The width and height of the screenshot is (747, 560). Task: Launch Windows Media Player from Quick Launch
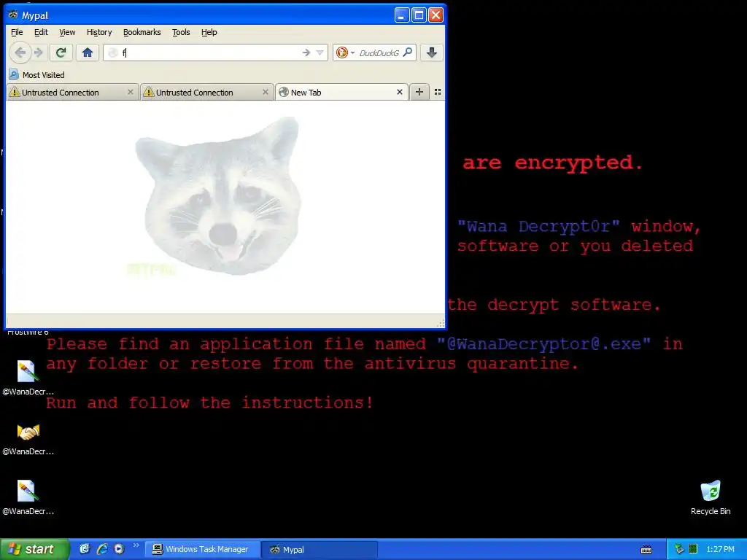[119, 549]
